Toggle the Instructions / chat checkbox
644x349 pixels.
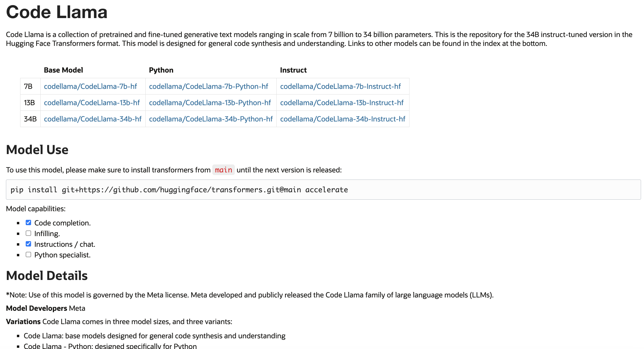tap(28, 244)
